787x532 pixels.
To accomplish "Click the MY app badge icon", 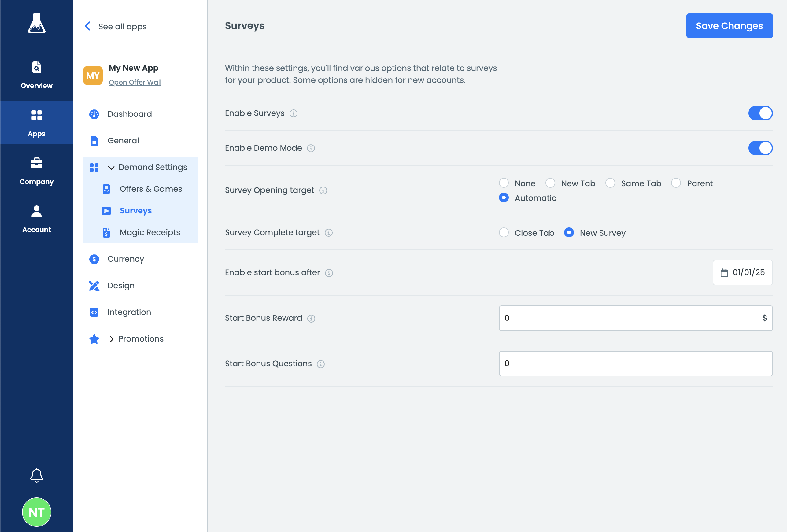I will [x=93, y=76].
